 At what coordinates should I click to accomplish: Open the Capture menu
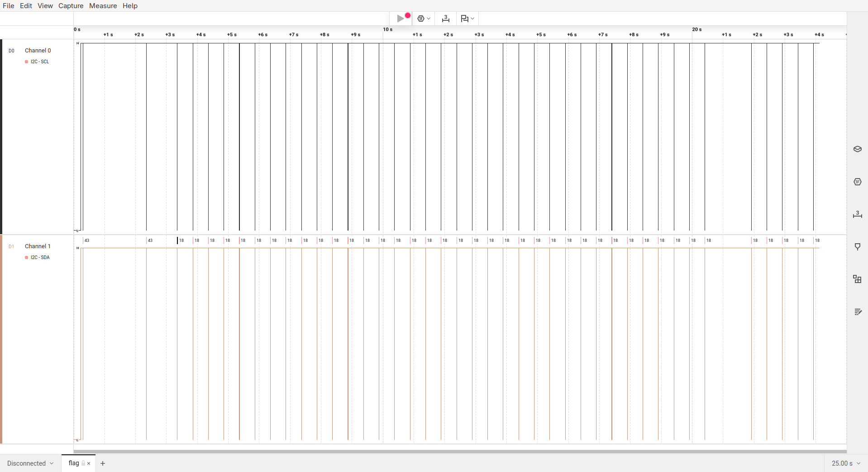pyautogui.click(x=71, y=6)
